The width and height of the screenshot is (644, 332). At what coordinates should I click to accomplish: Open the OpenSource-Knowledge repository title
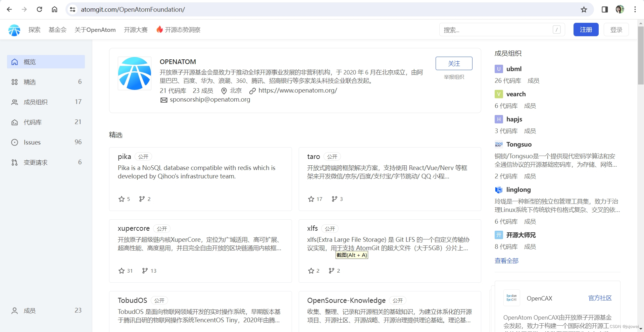pyautogui.click(x=346, y=300)
